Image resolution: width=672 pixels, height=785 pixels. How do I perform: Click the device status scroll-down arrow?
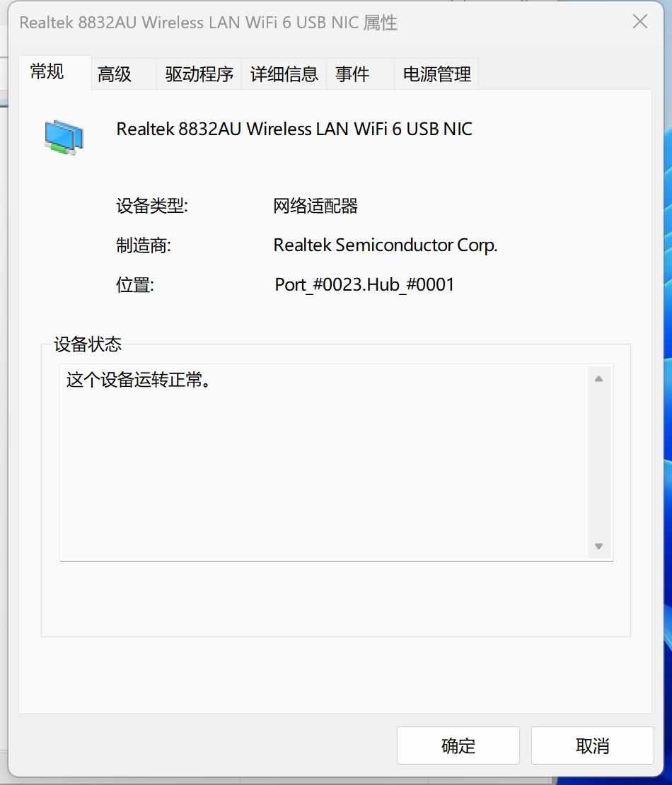tap(598, 546)
